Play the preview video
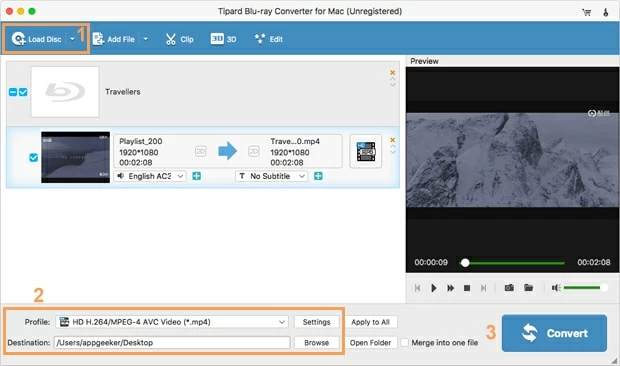Screen dimensions: 620x366 tap(434, 288)
